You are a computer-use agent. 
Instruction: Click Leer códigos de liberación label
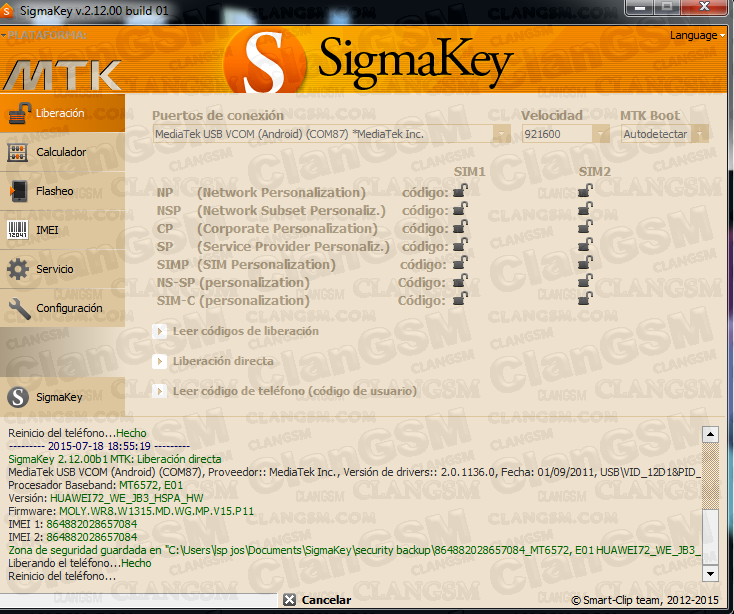pos(246,331)
